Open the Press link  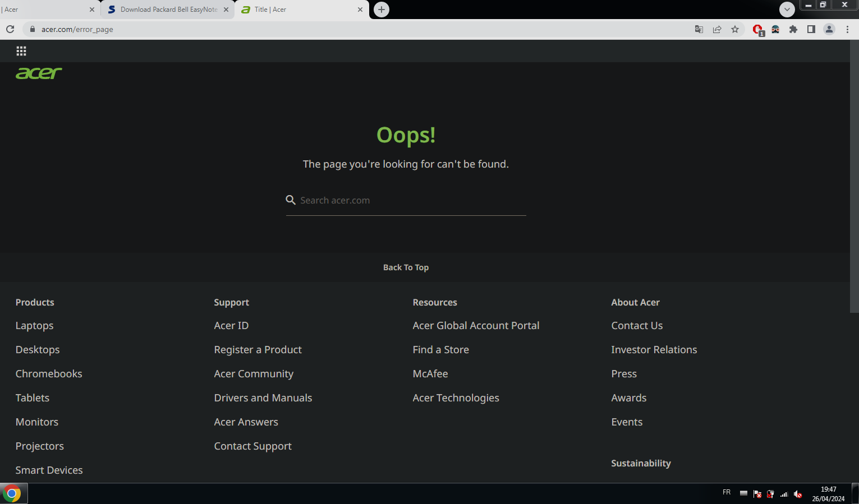624,374
